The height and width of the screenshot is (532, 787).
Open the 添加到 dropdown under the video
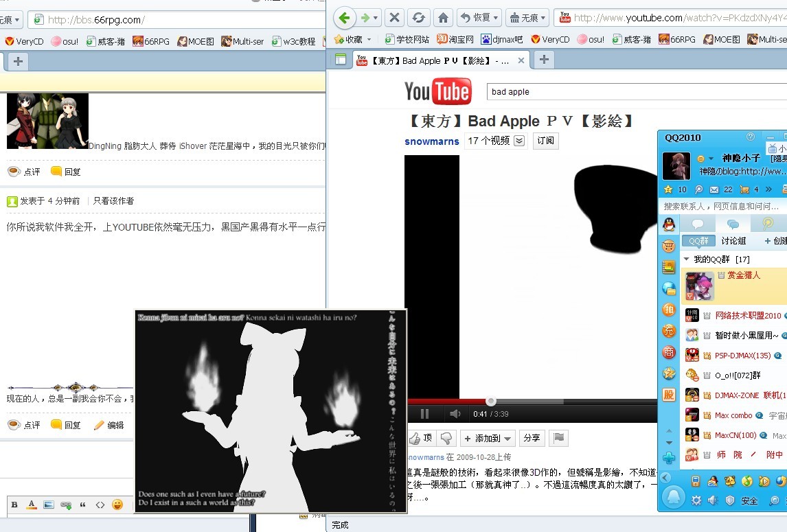[488, 438]
